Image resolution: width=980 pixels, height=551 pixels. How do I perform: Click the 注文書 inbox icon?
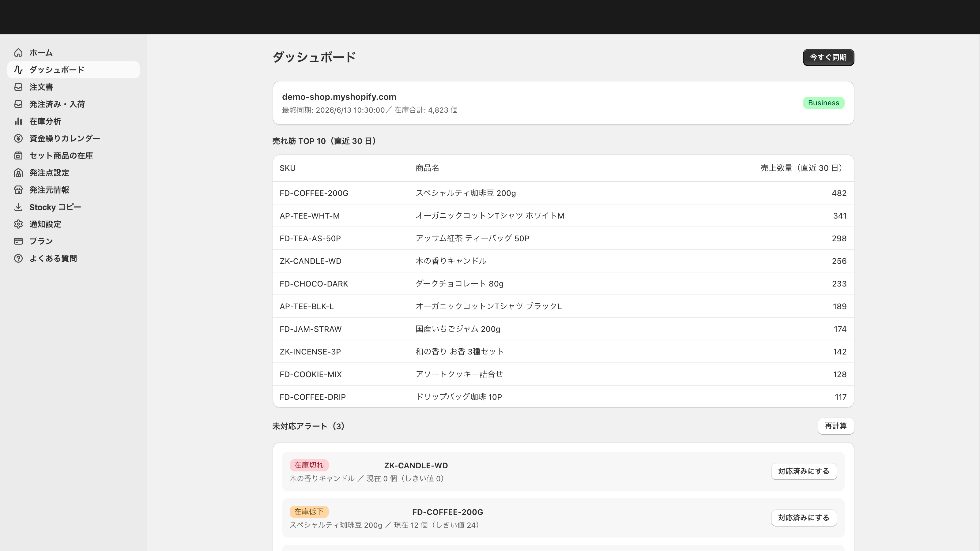click(x=18, y=87)
